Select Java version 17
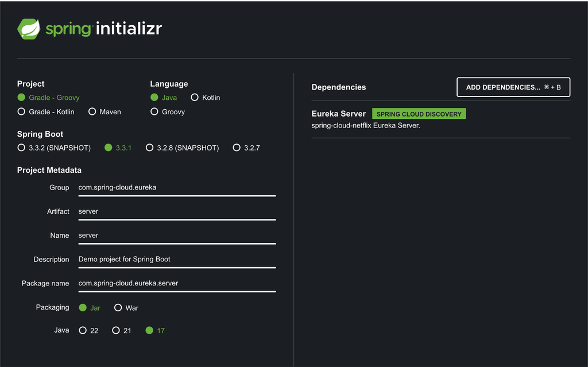The height and width of the screenshot is (367, 588). tap(155, 330)
